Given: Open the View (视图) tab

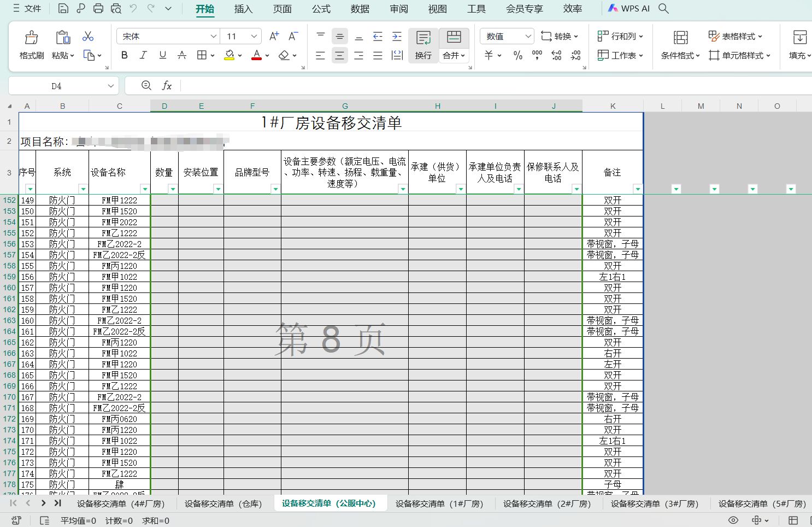Looking at the screenshot, I should tap(438, 9).
